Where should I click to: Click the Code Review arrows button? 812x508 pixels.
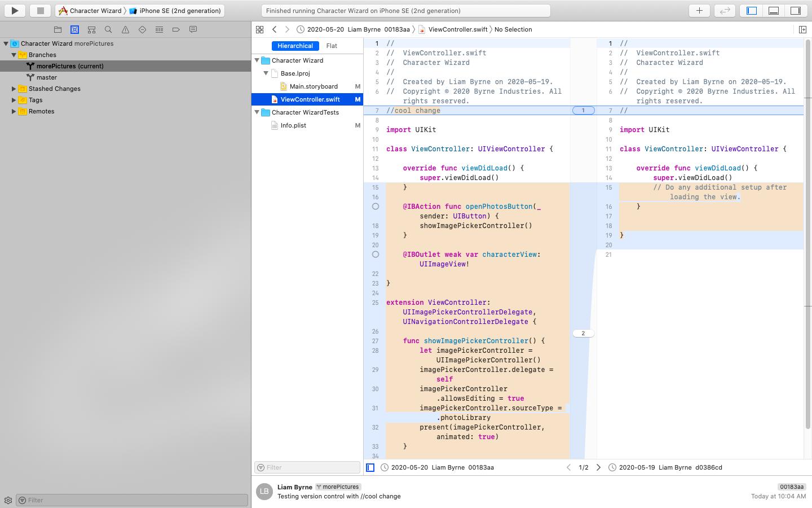(x=725, y=10)
